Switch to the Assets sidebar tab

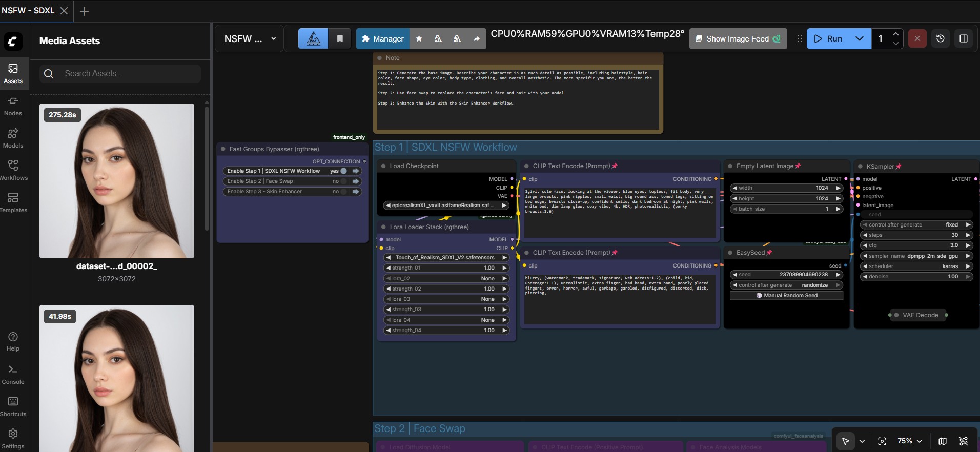tap(13, 73)
